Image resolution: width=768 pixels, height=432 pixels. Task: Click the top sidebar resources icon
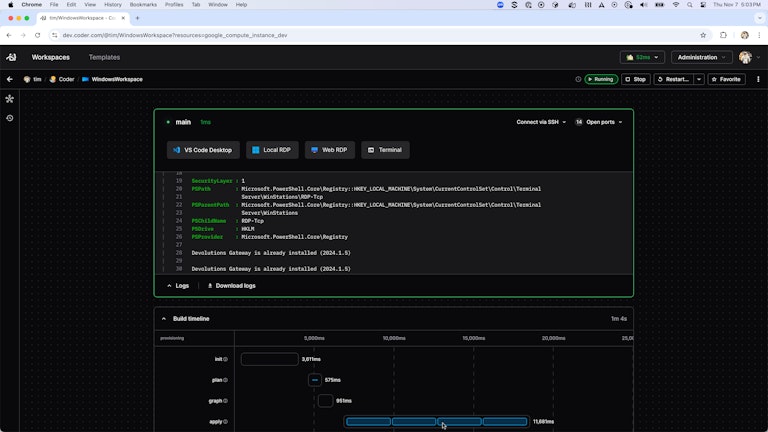[x=10, y=99]
